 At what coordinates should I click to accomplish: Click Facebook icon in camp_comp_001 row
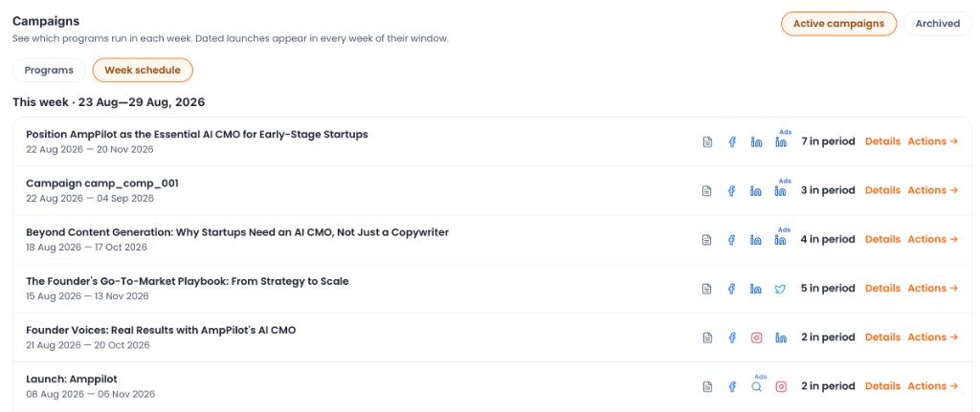732,191
